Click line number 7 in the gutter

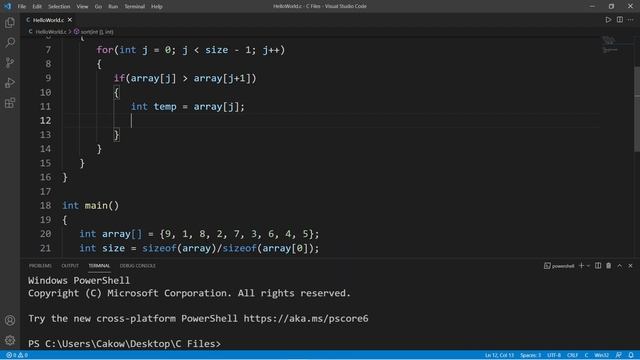pos(48,50)
